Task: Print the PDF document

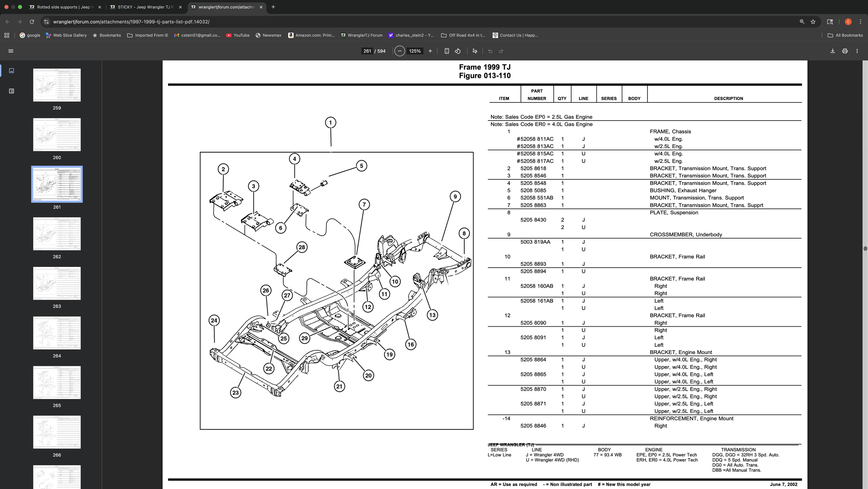Action: (x=845, y=51)
